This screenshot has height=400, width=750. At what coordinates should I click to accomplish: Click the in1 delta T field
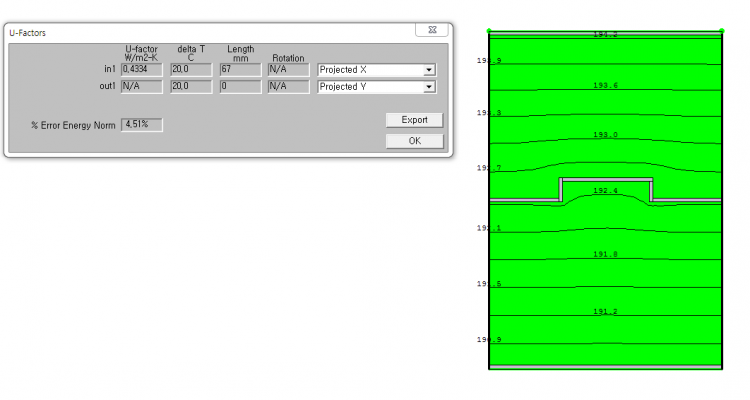(190, 70)
